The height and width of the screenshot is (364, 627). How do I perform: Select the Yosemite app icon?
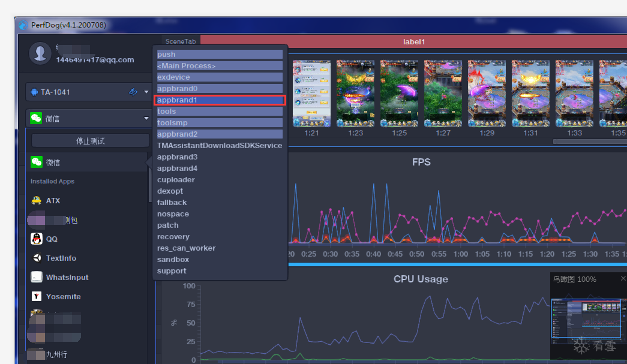pyautogui.click(x=37, y=296)
